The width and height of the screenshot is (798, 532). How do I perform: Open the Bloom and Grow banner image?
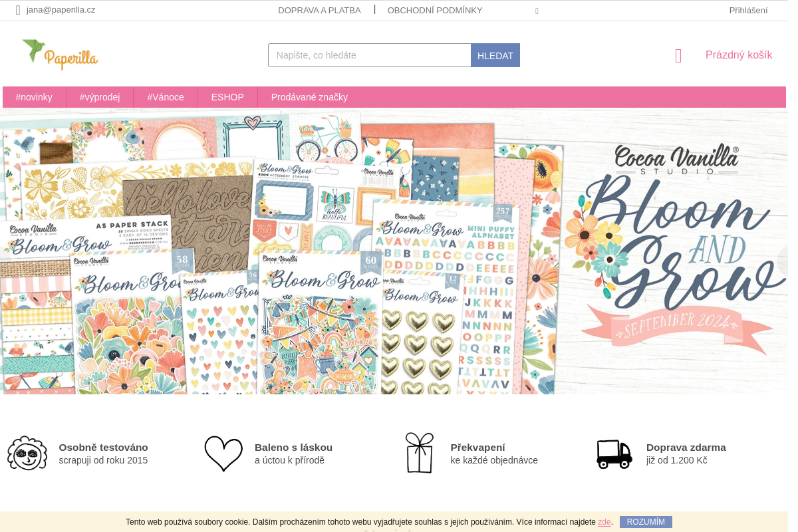point(394,252)
